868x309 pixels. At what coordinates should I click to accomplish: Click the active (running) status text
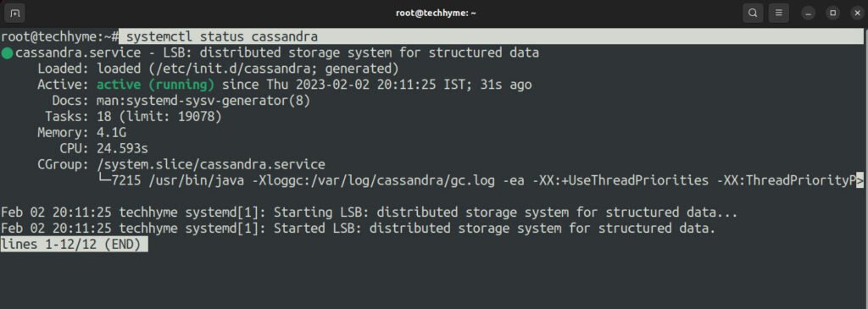(x=156, y=86)
